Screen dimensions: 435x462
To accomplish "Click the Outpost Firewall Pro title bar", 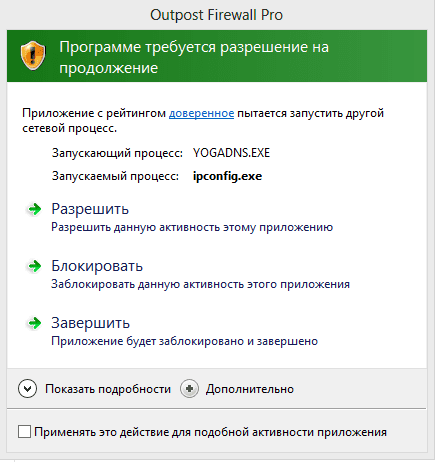I will 217,15.
